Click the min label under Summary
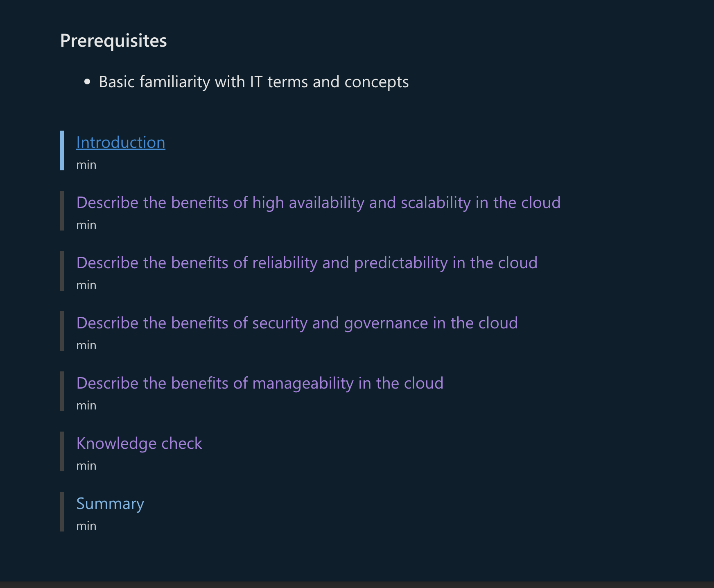The image size is (714, 588). point(86,526)
